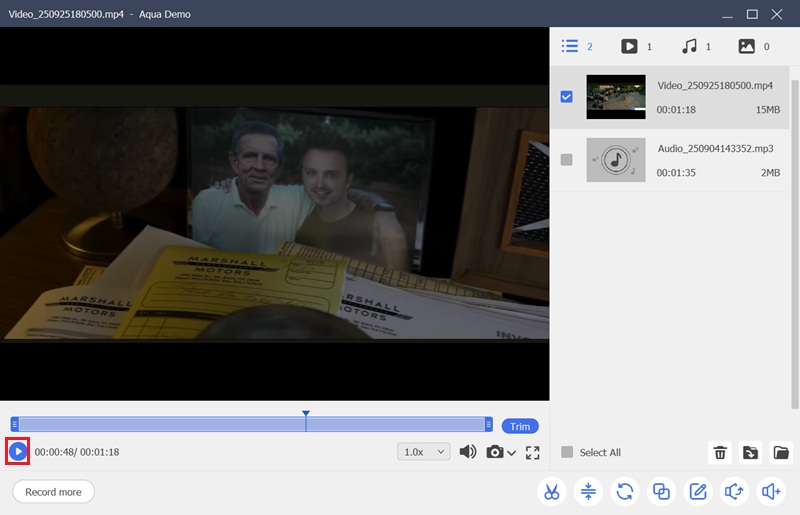The height and width of the screenshot is (515, 800).
Task: Play the video preview
Action: (x=18, y=452)
